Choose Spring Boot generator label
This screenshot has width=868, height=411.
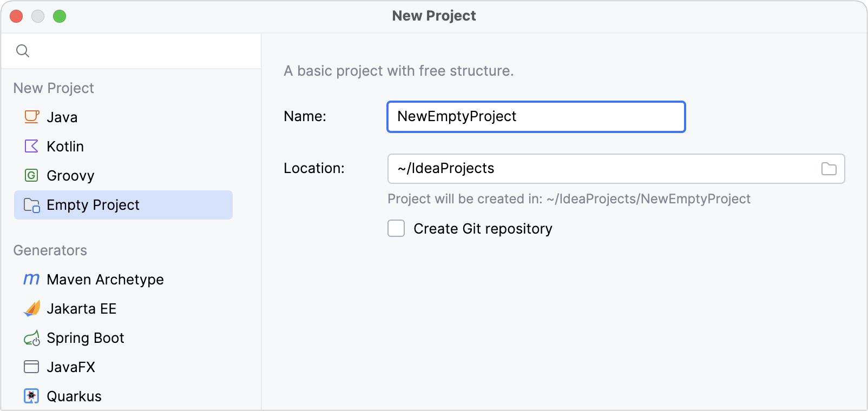tap(86, 338)
